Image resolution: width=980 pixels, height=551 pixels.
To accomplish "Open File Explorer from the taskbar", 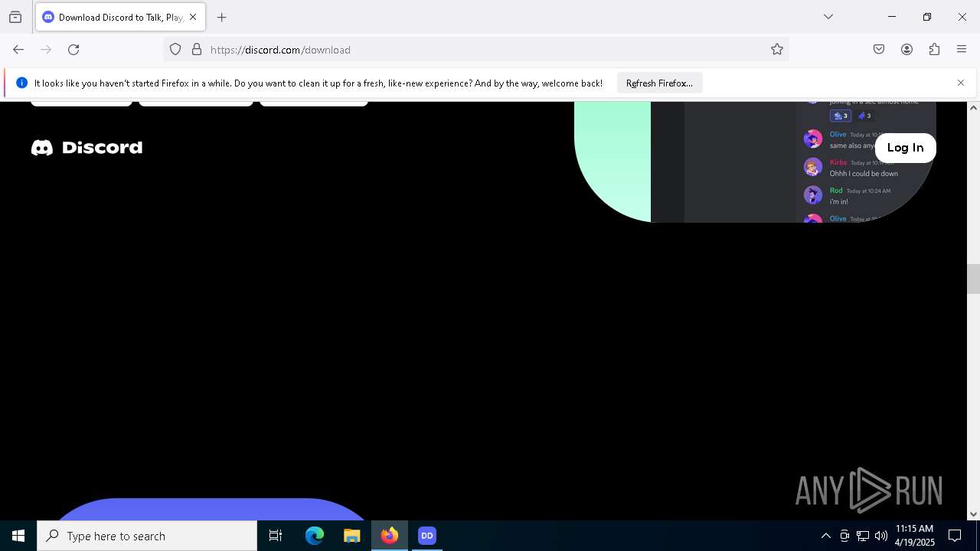I will point(352,536).
